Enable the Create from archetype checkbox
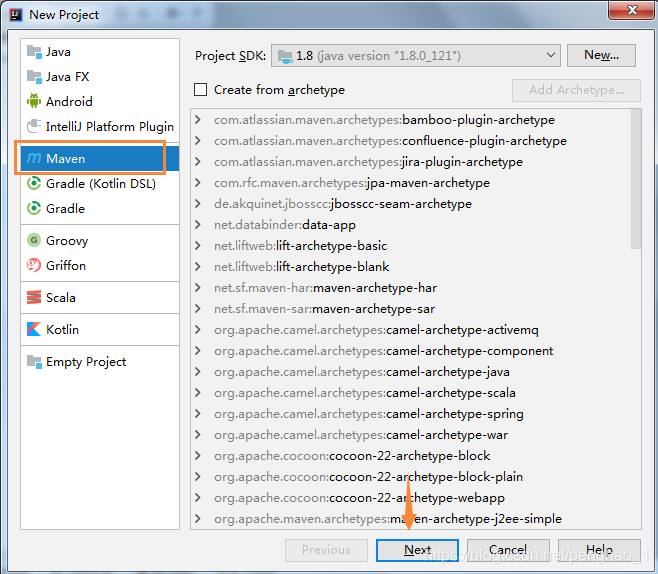658x574 pixels. point(200,89)
